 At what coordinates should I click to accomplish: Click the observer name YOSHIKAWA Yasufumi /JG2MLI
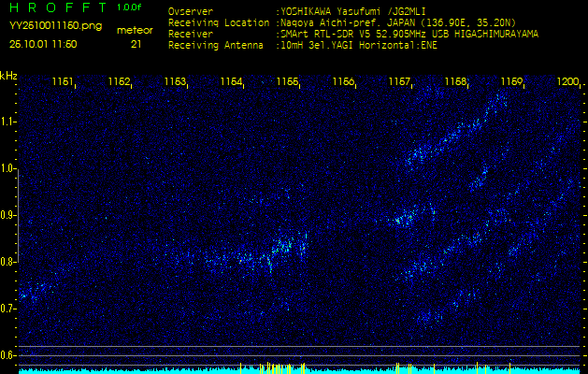pos(352,11)
